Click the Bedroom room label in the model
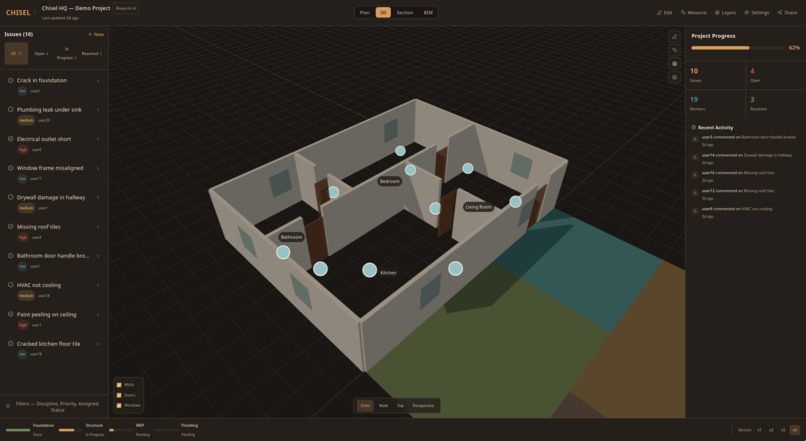This screenshot has height=441, width=806. [390, 181]
